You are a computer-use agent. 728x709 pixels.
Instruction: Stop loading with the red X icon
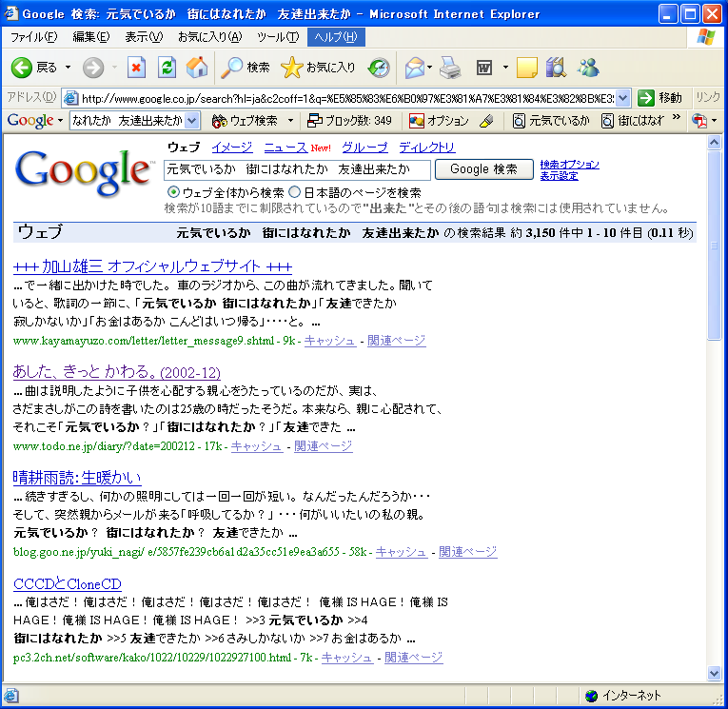[x=136, y=68]
